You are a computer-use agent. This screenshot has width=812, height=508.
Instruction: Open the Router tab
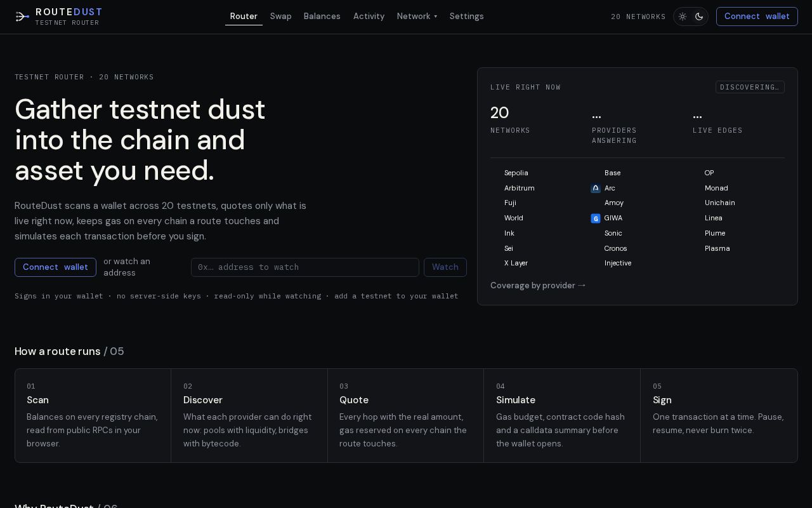[x=244, y=17]
